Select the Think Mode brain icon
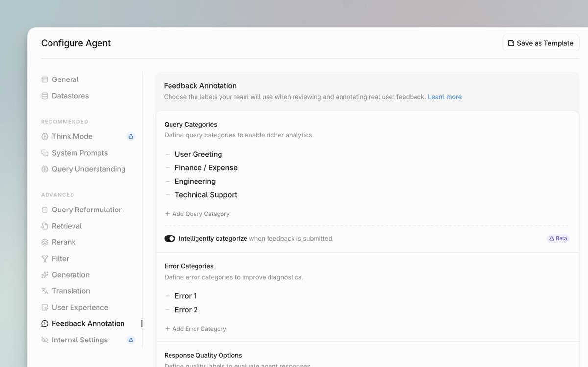The height and width of the screenshot is (367, 588). pos(45,136)
